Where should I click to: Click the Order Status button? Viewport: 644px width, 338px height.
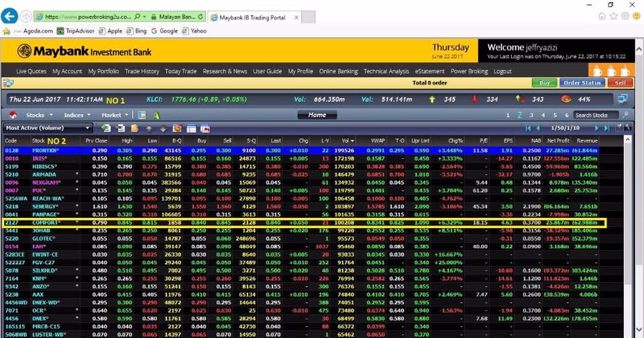click(x=582, y=82)
